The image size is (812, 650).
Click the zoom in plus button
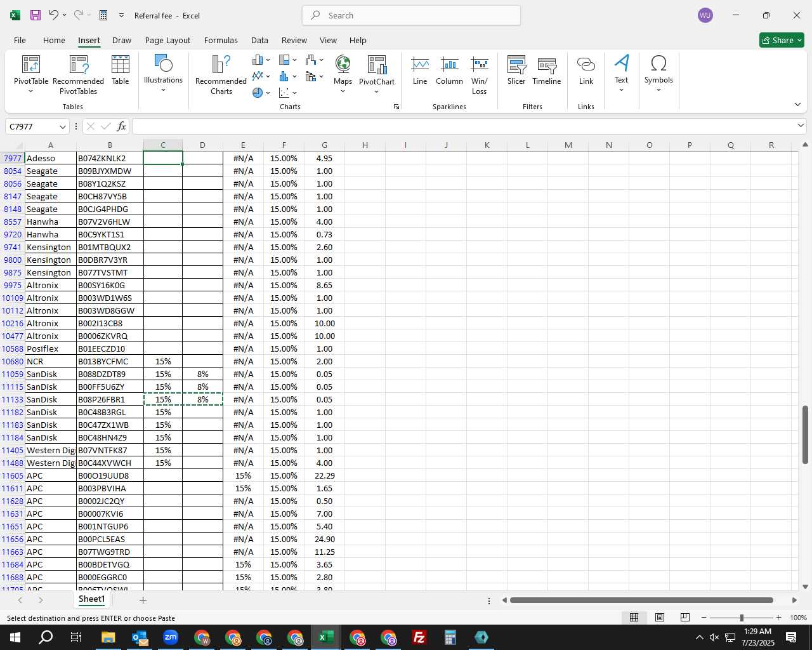coord(778,618)
